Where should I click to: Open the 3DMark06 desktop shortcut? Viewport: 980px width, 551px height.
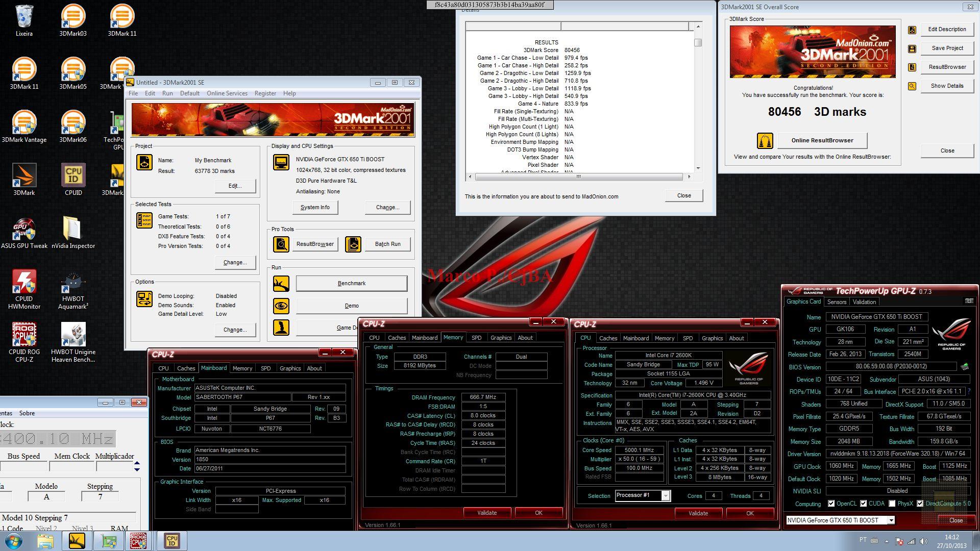point(73,127)
